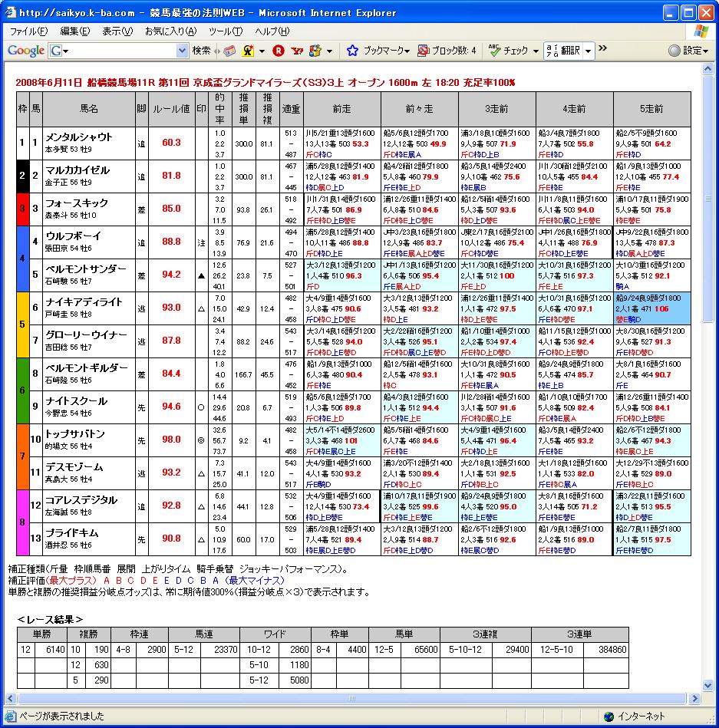Click vertical scrollbar down arrow
Viewport: 719px width, 728px height.
707,685
